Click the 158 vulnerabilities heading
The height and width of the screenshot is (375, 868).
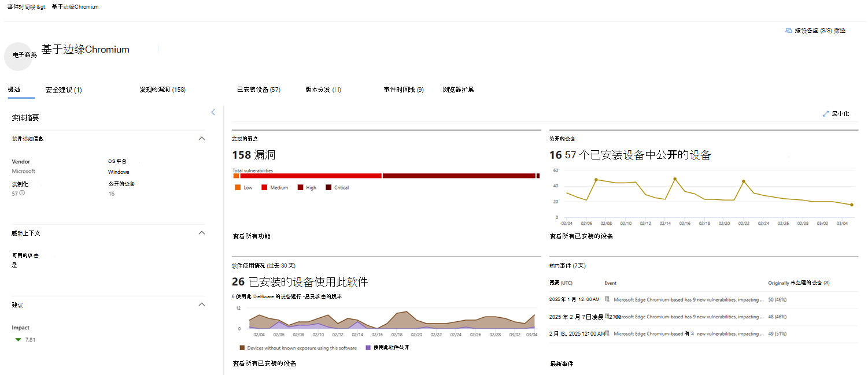click(254, 155)
